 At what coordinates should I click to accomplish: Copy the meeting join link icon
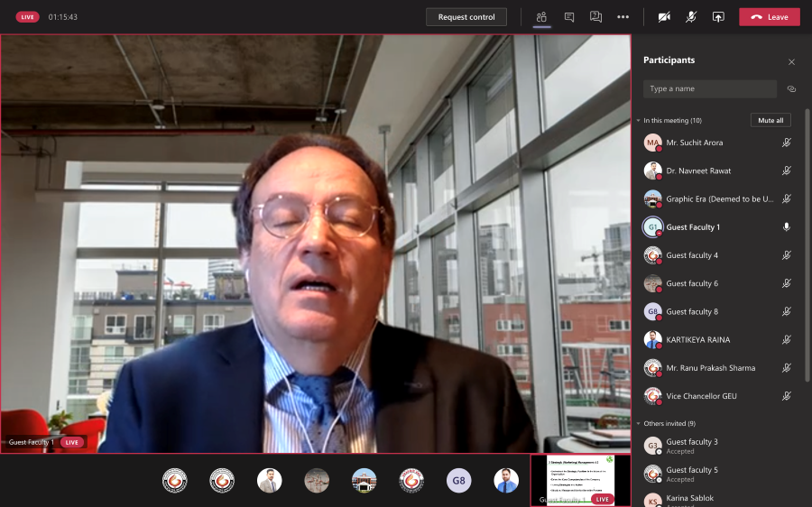791,89
